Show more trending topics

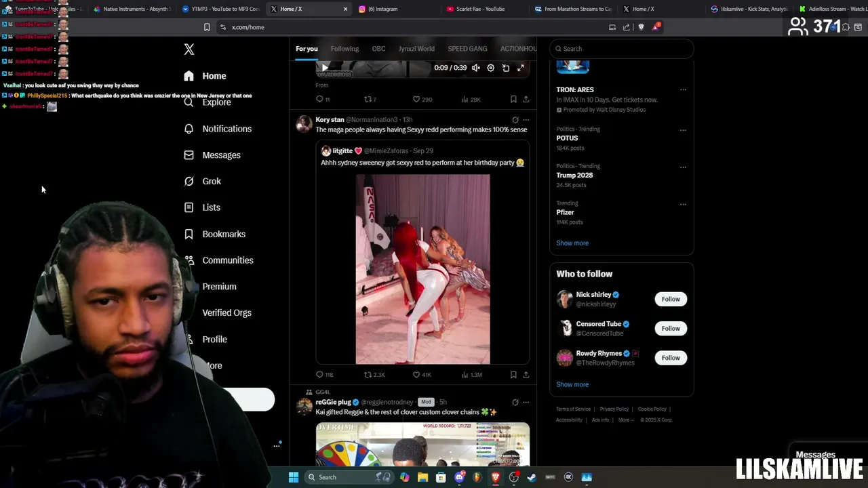point(572,243)
